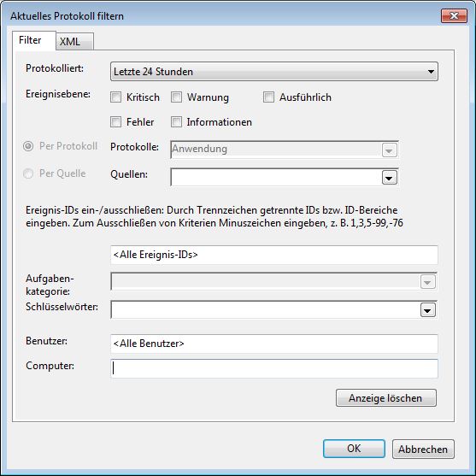Click into the Computer text field
Screen dimensions: 476x476
click(274, 368)
